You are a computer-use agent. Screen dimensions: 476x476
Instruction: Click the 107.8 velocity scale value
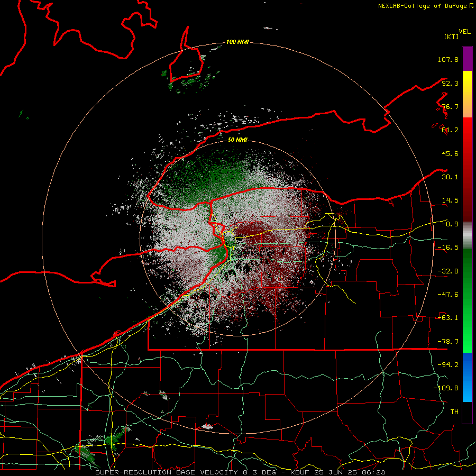point(448,59)
